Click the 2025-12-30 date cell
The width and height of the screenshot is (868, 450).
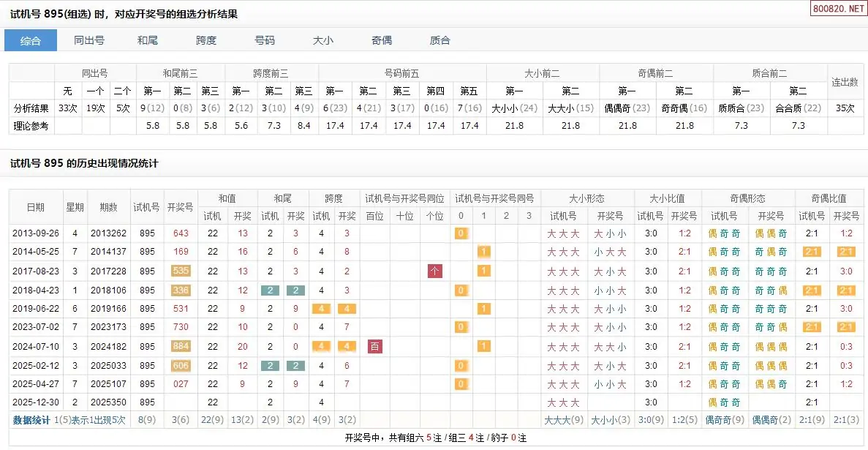[36, 402]
